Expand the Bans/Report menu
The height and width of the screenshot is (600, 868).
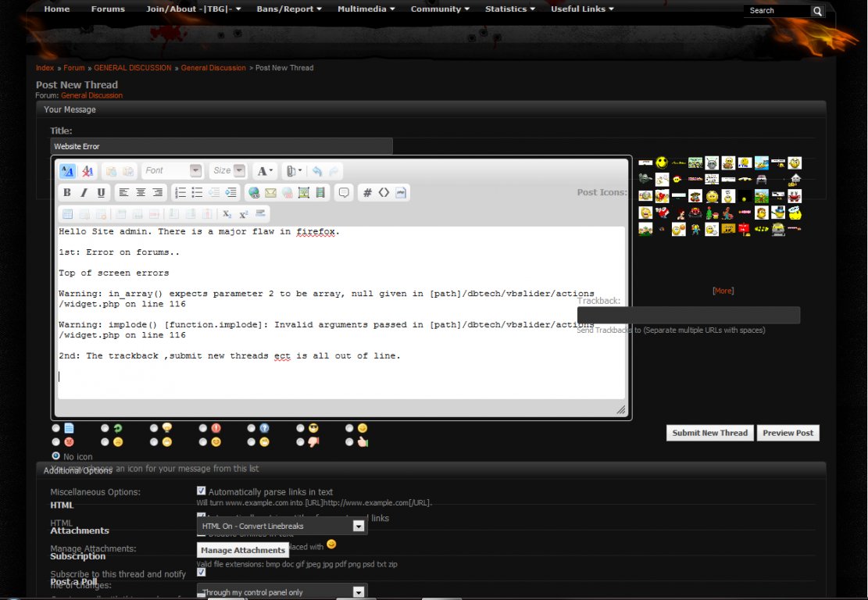[289, 9]
